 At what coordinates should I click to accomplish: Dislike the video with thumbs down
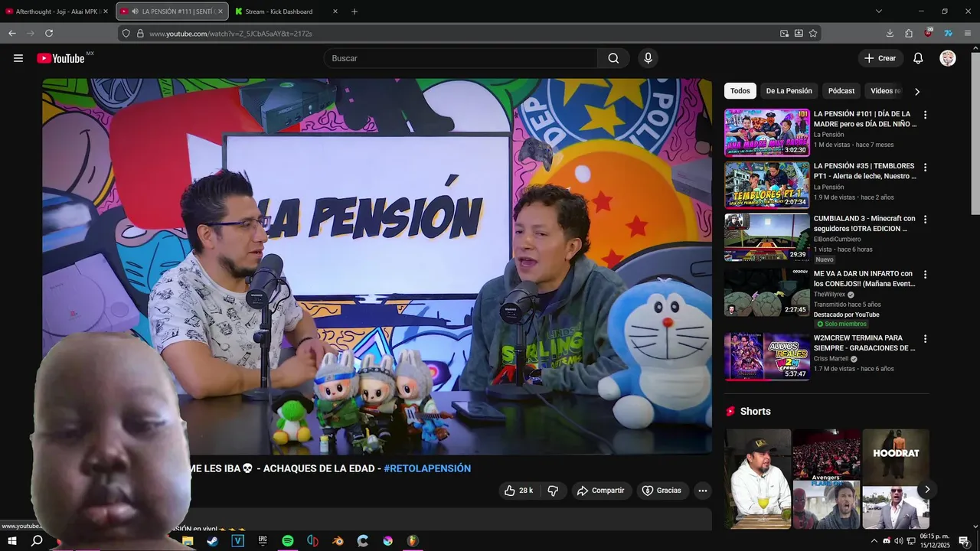(553, 491)
